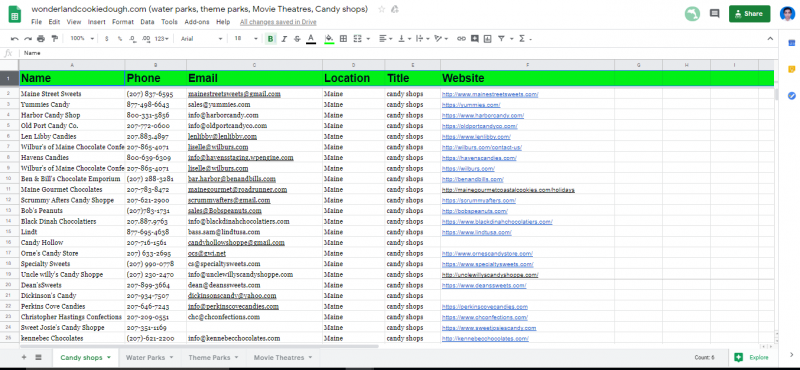Open comment history
800x370 pixels.
[714, 14]
